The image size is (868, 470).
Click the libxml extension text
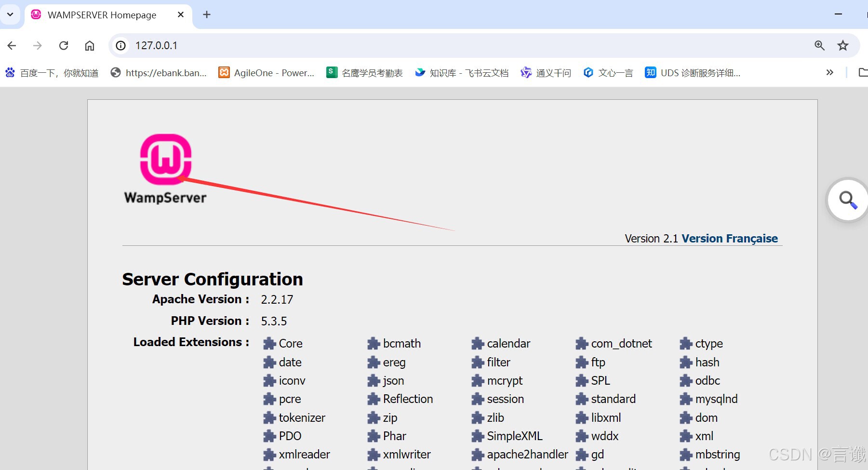(606, 417)
